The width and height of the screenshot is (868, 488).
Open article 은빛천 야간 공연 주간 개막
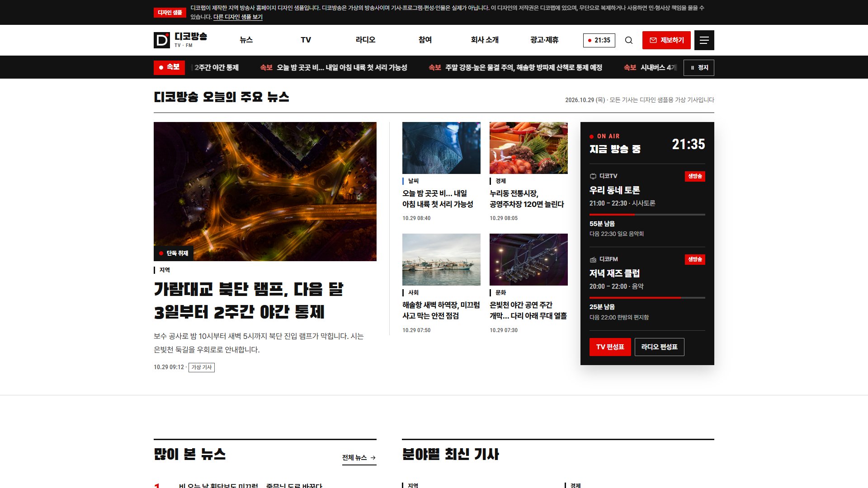pos(528,310)
